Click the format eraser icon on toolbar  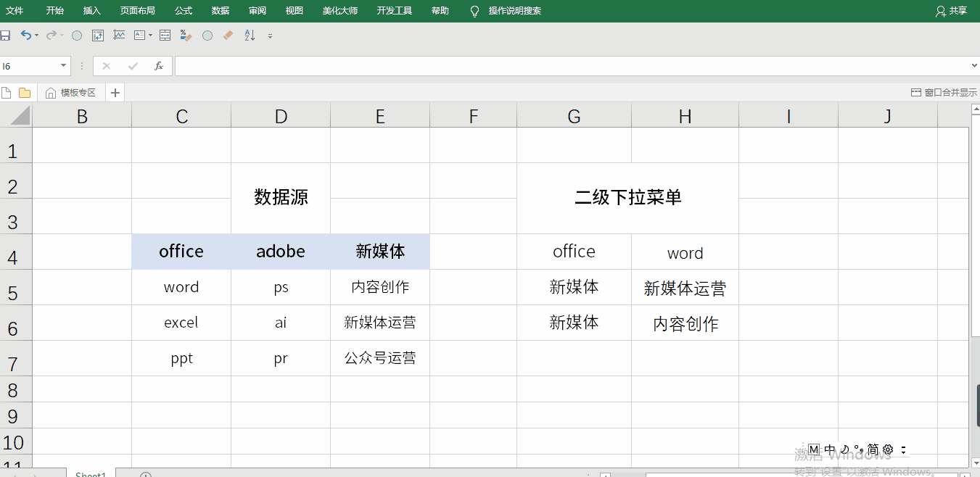[227, 35]
